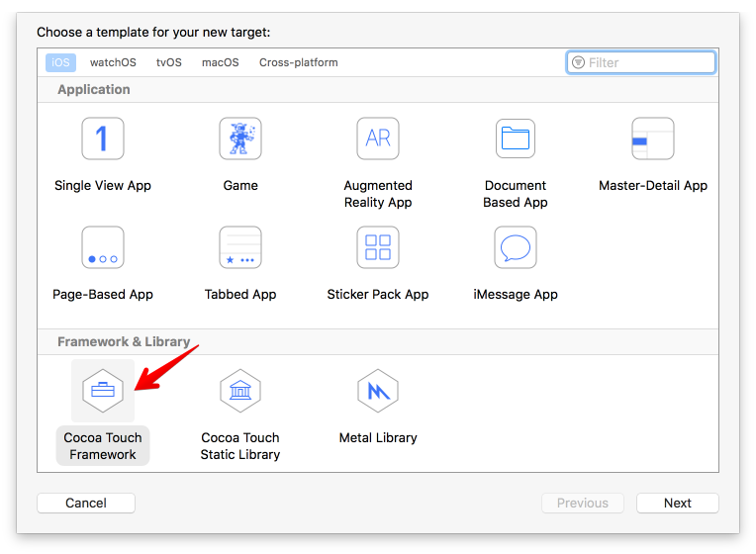Click the "Game" label text
Viewport: 756px width, 554px height.
point(240,186)
